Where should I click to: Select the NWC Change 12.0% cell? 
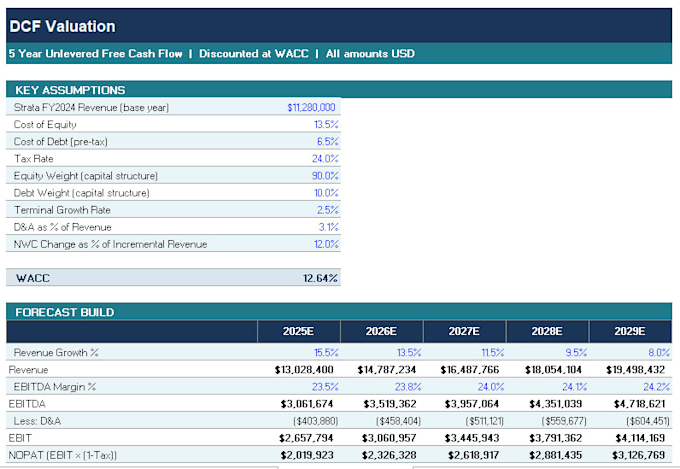coord(299,244)
